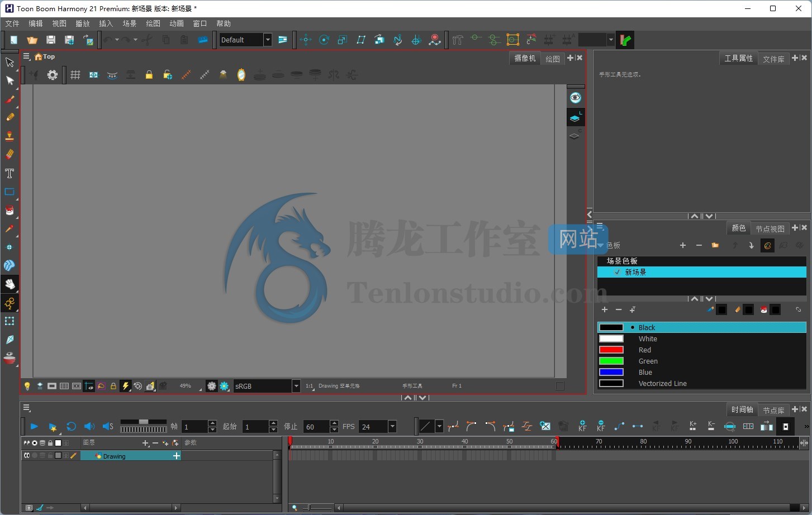Open the 文件 menu
The height and width of the screenshot is (515, 812).
(x=12, y=23)
